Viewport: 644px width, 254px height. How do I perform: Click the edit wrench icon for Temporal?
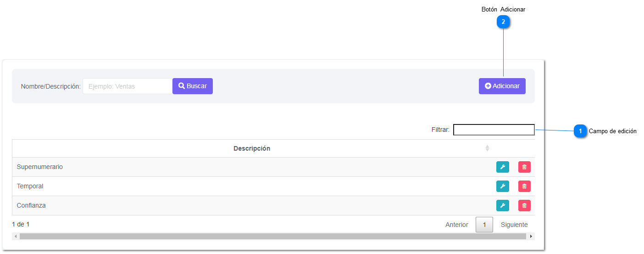[x=502, y=186]
